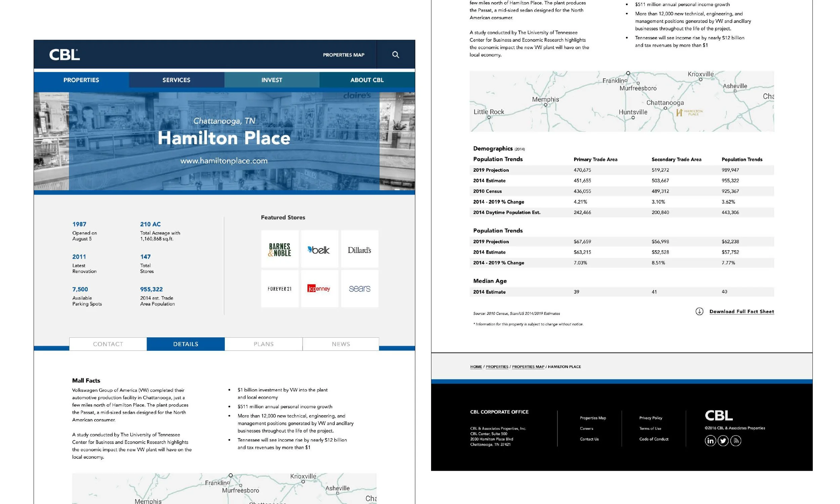This screenshot has height=504, width=840.
Task: Click the RSS feed icon in footer
Action: tap(736, 441)
